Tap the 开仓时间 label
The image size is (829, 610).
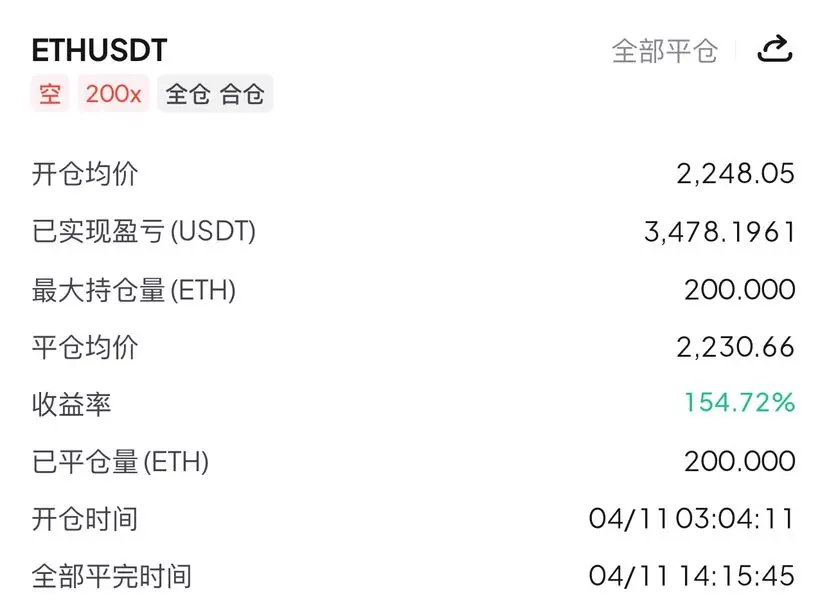tap(85, 519)
